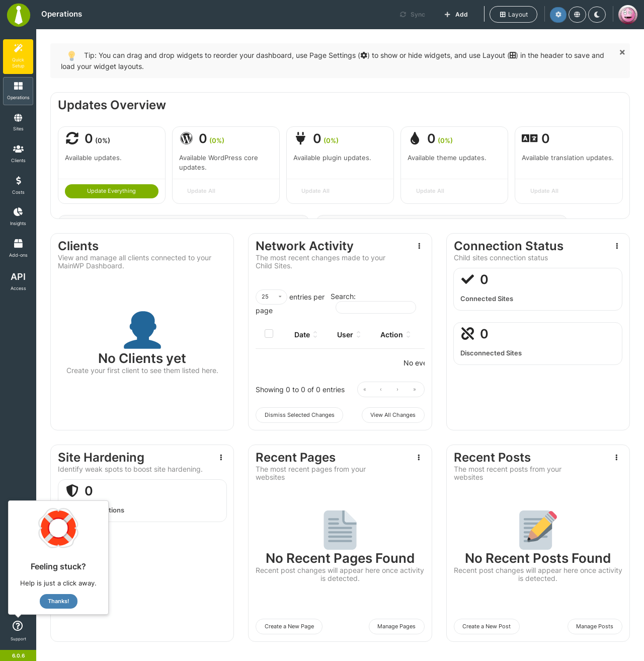Click the globe icon in header
644x661 pixels.
click(x=577, y=15)
